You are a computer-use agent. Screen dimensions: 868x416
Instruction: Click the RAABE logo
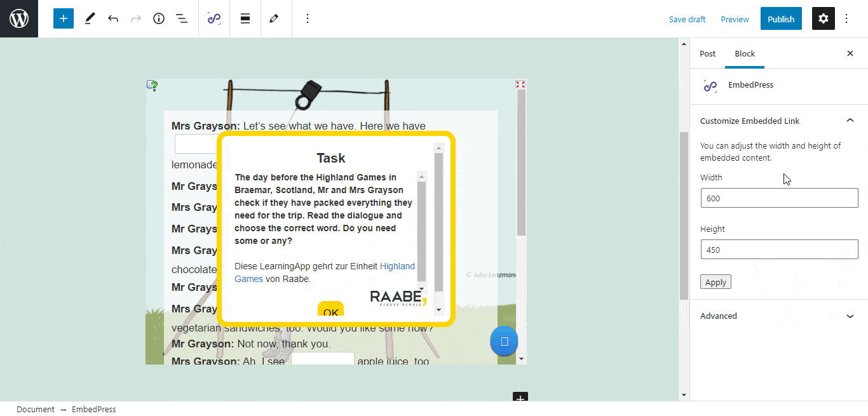point(398,297)
